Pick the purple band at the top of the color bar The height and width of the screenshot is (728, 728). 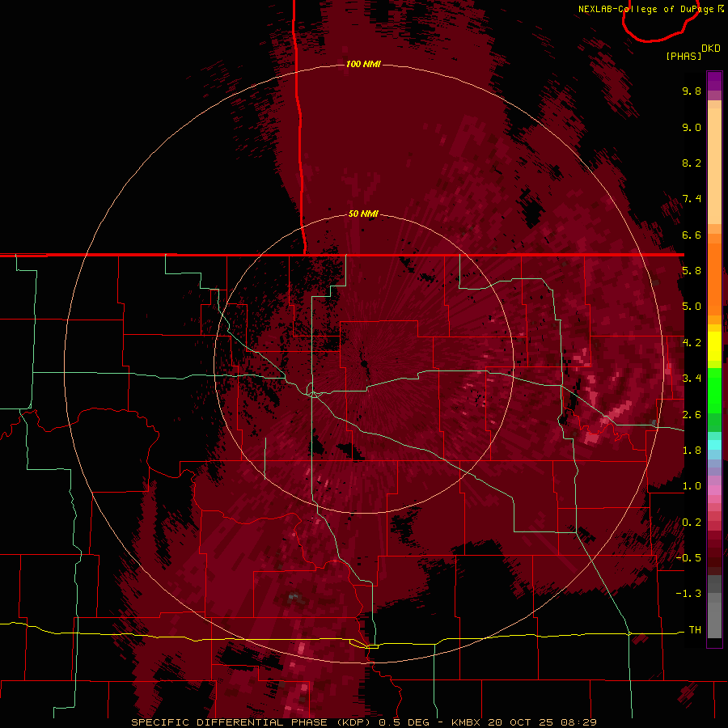[x=714, y=81]
